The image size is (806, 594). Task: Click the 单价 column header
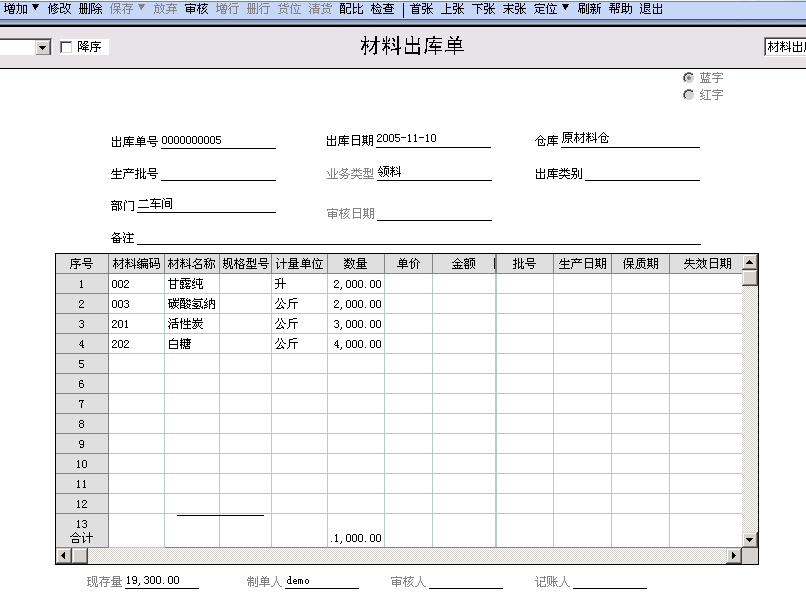pyautogui.click(x=409, y=264)
